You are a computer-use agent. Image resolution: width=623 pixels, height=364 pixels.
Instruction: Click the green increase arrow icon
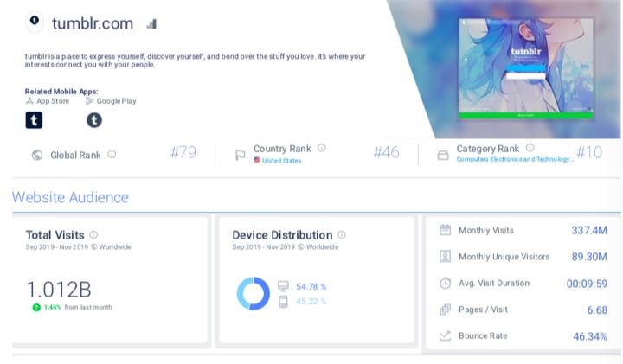coord(36,307)
